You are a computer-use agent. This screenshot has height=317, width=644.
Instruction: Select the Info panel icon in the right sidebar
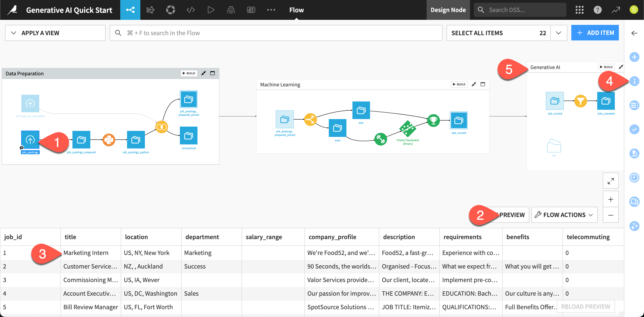[635, 81]
